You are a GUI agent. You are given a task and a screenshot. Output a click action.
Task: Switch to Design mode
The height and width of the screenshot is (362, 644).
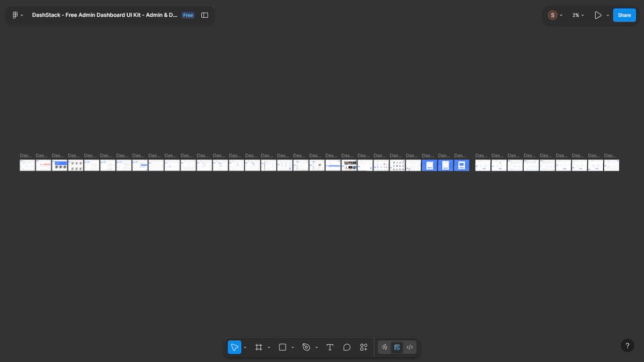pyautogui.click(x=397, y=348)
